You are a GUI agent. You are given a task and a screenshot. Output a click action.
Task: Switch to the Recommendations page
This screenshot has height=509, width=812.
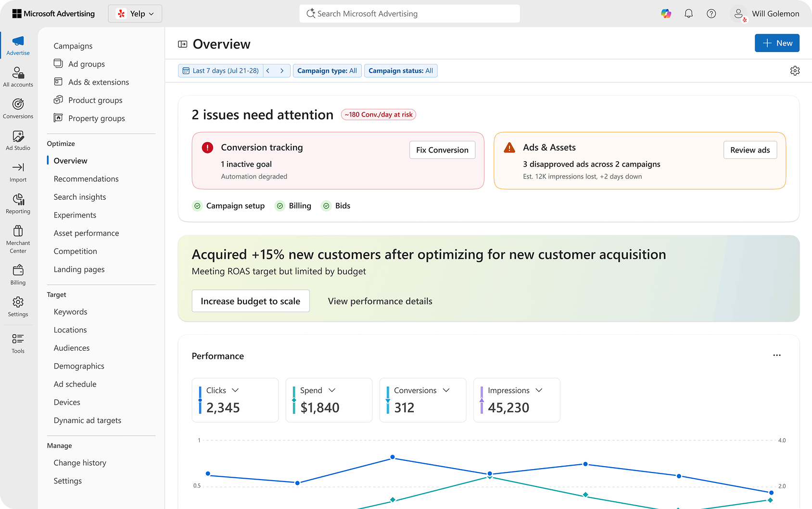click(x=86, y=178)
